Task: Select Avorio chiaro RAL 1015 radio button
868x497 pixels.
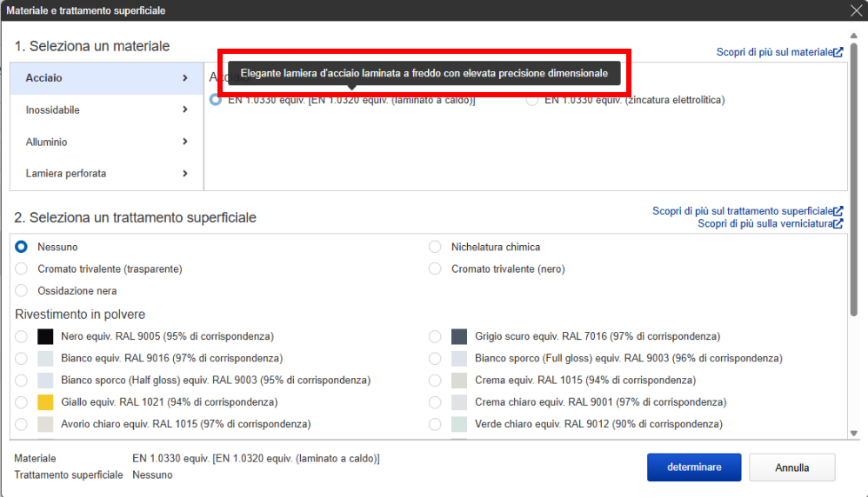Action: point(21,424)
